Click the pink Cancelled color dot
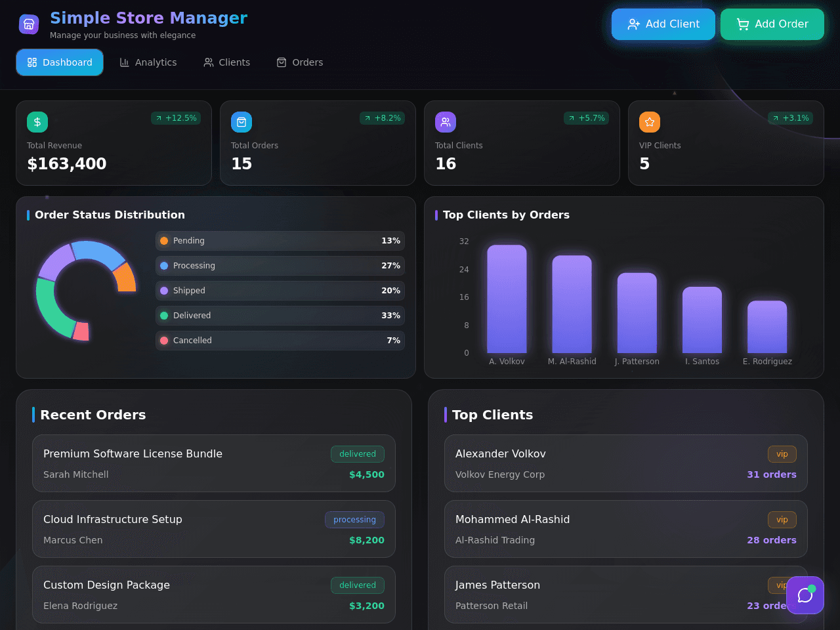The width and height of the screenshot is (840, 630). [164, 341]
